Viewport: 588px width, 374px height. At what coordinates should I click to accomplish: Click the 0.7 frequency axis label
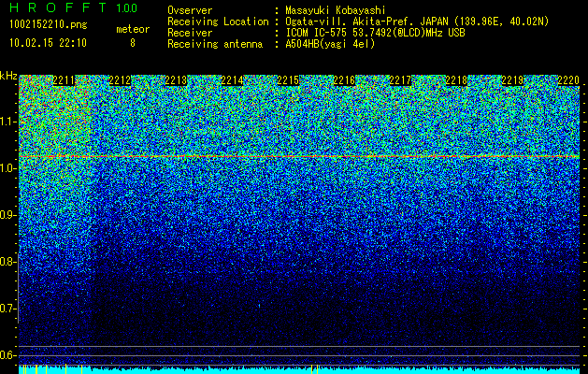[7, 309]
